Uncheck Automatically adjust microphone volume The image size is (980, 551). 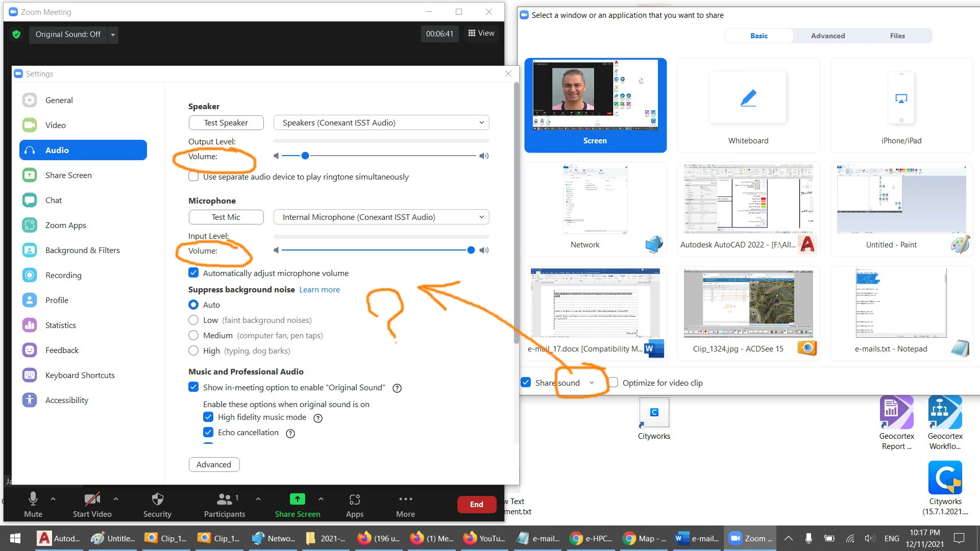[x=193, y=273]
